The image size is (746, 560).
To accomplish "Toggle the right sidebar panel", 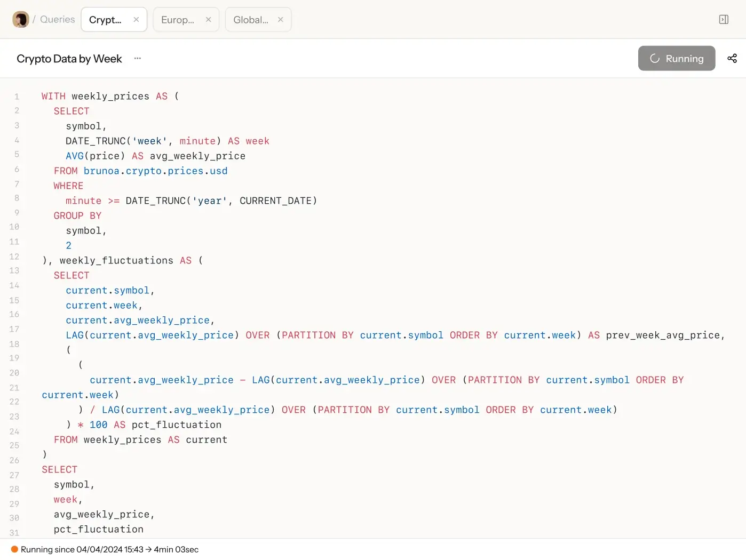I will (724, 20).
